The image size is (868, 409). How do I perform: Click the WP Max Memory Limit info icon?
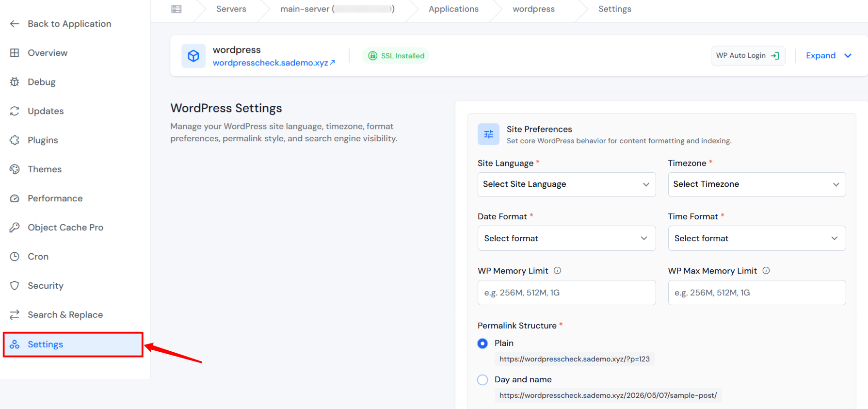point(766,271)
